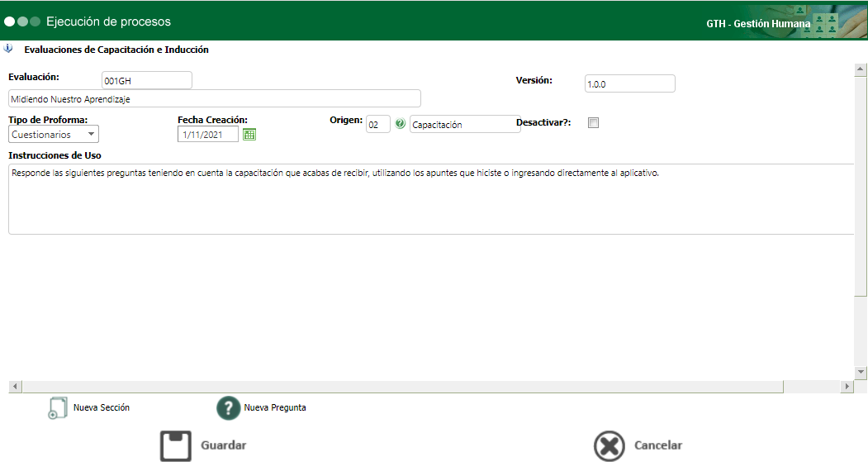Image resolution: width=868 pixels, height=471 pixels.
Task: Click the Cancelar button label
Action: coord(658,445)
